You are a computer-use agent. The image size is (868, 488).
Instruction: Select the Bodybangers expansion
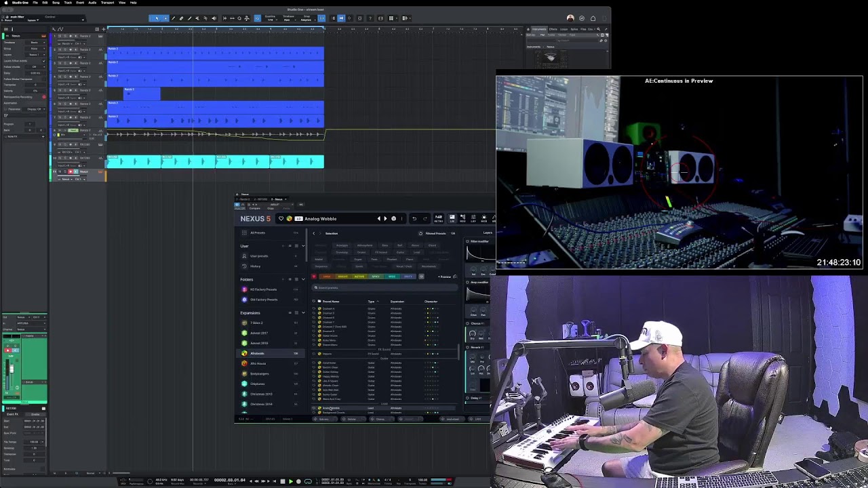(259, 373)
